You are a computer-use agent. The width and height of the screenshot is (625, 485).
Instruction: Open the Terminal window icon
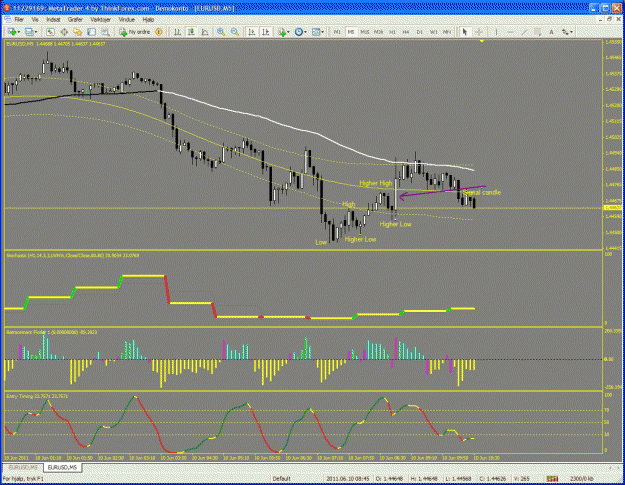(x=91, y=32)
